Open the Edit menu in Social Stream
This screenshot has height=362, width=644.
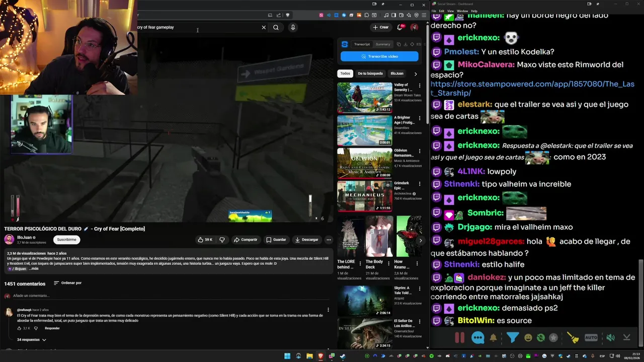coord(441,11)
